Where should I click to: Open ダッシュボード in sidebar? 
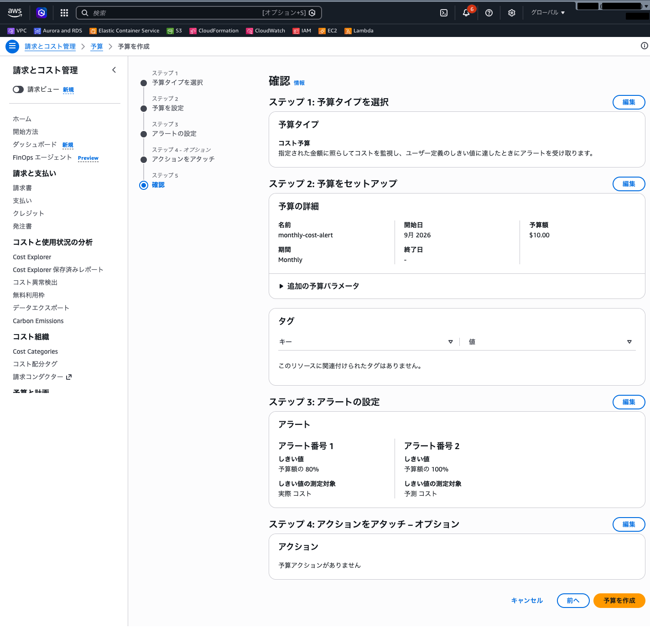(35, 145)
